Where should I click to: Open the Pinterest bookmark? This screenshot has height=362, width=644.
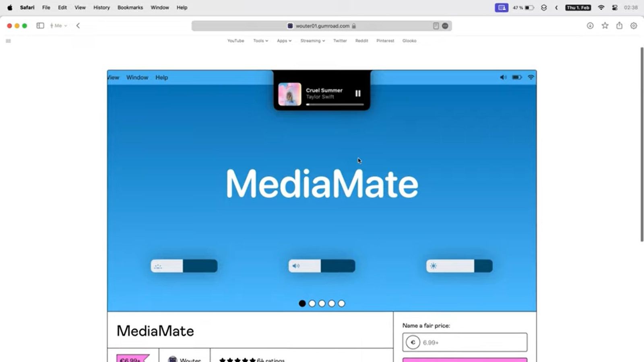385,41
